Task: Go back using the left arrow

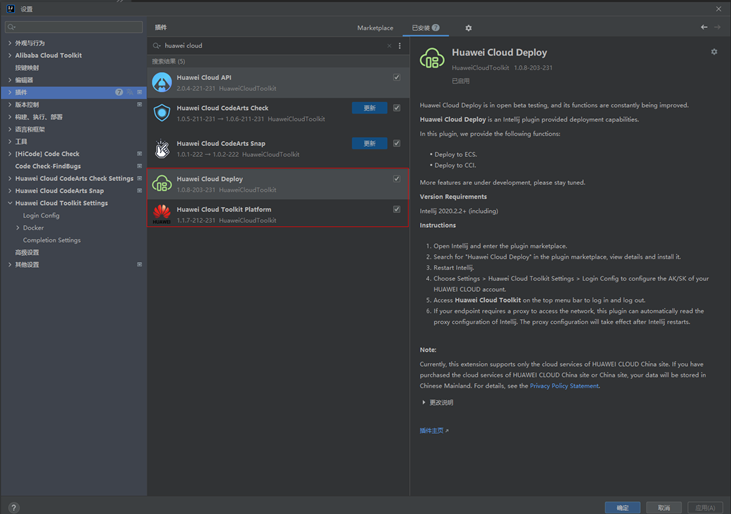Action: coord(704,28)
